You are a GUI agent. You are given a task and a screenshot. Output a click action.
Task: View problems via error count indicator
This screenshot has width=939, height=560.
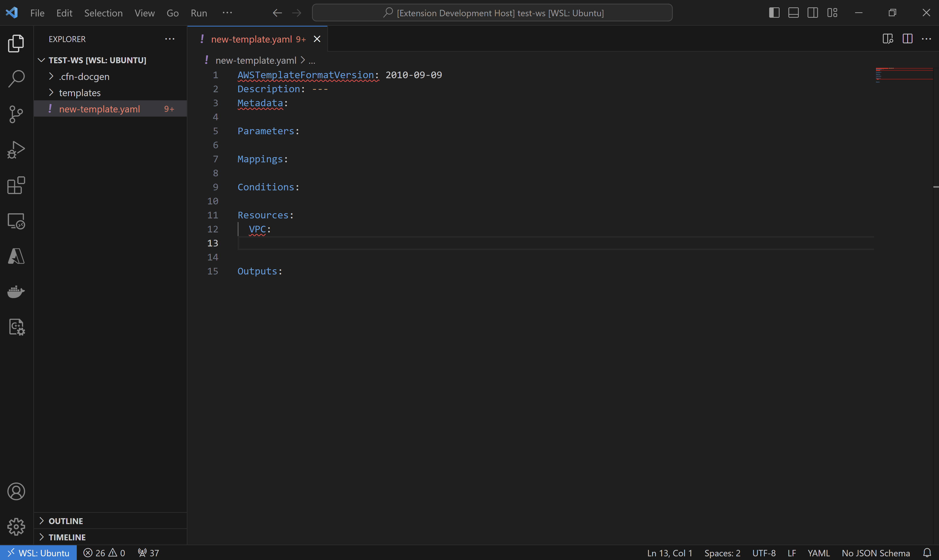[104, 552]
